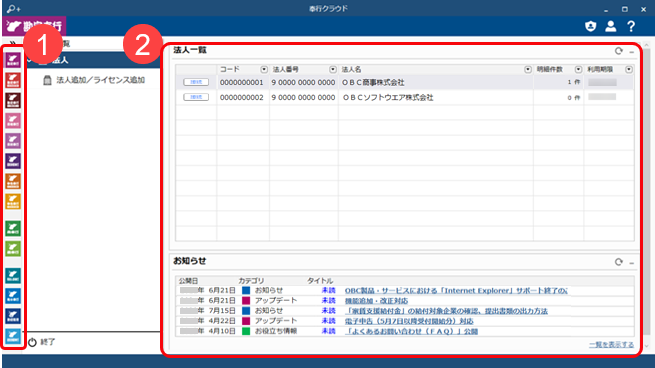The height and width of the screenshot is (368, 655).
Task: Expand sidebar with the double-chevron icon
Action: tap(13, 43)
